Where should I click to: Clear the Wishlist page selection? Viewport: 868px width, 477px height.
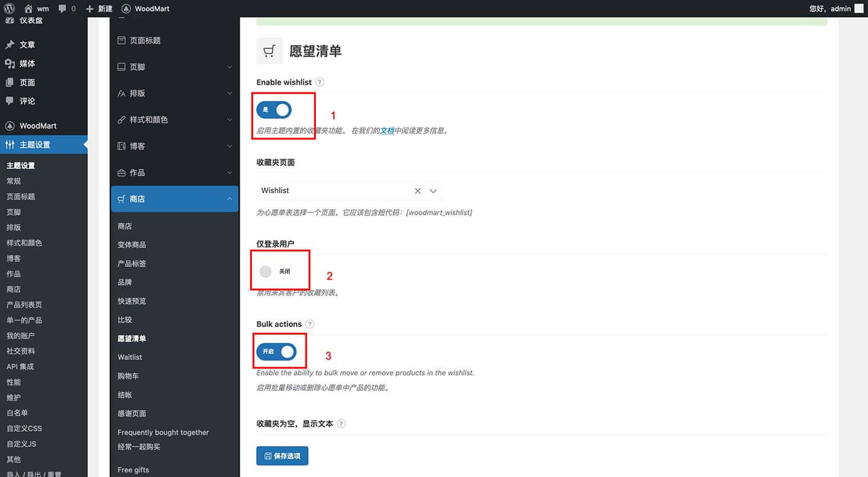pyautogui.click(x=418, y=191)
